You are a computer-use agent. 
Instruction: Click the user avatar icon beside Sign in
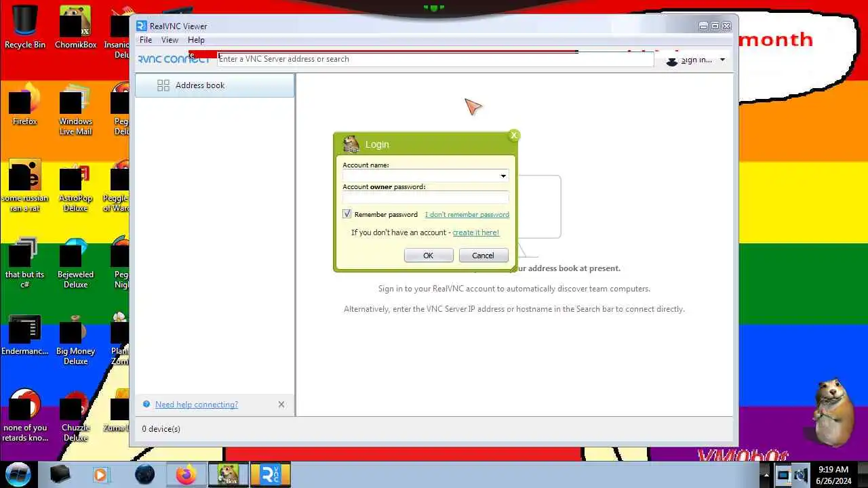672,60
